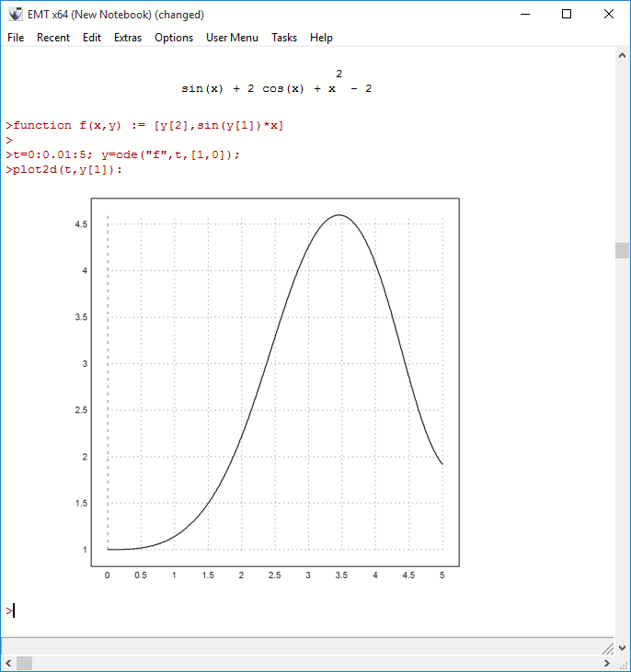Viewport: 631px width, 672px height.
Task: Click the horizontal scrollbar thumb
Action: pyautogui.click(x=24, y=663)
